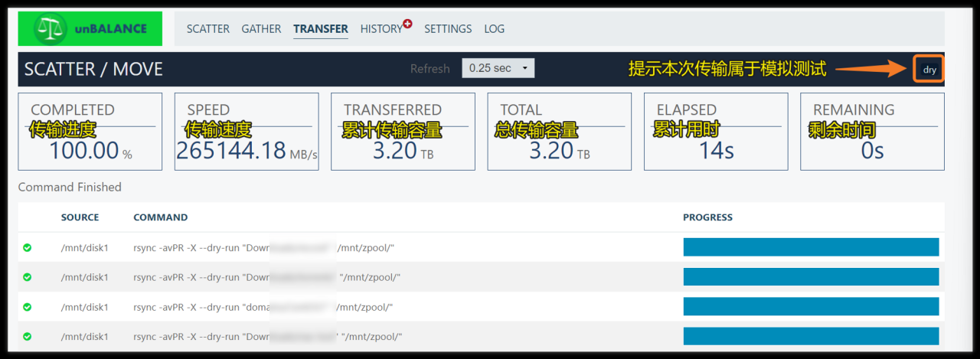Open the HISTORY page
The width and height of the screenshot is (980, 359).
tap(381, 29)
